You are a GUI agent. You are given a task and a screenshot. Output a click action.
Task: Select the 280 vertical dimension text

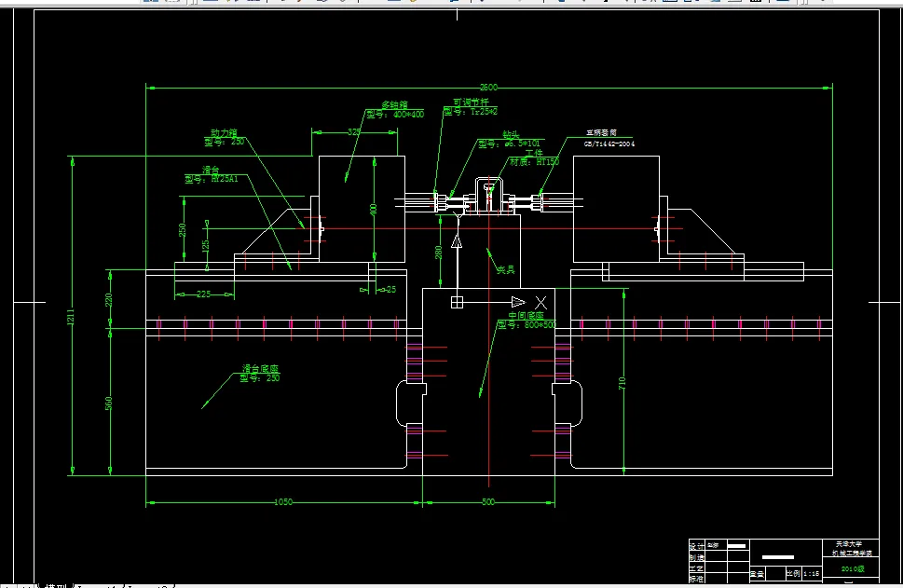pos(438,252)
